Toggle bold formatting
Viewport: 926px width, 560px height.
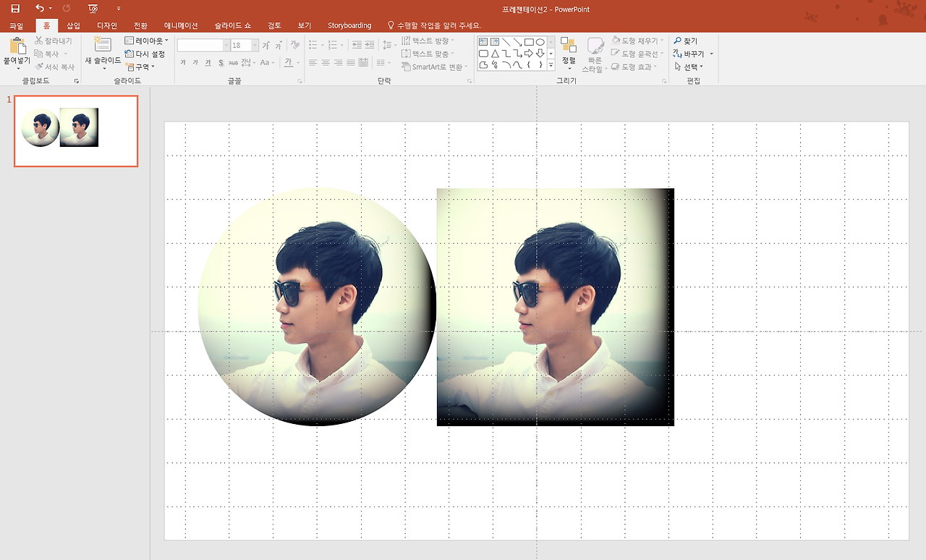point(183,63)
